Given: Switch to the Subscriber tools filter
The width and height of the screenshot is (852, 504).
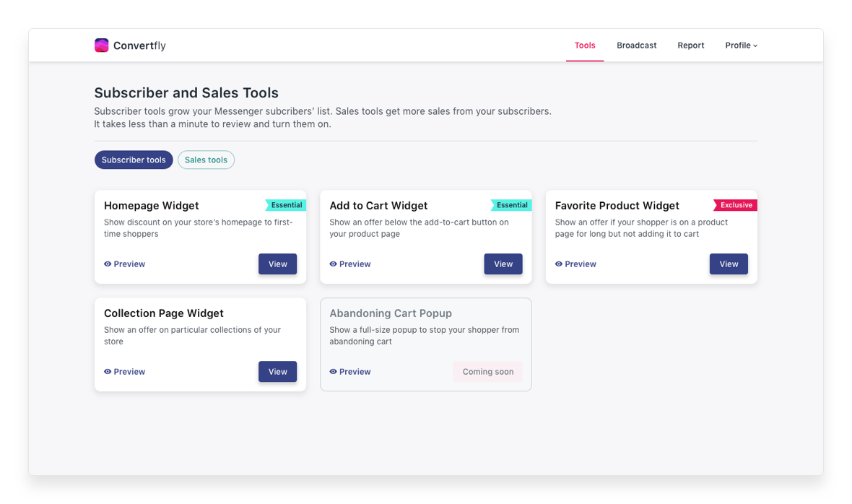Looking at the screenshot, I should (x=134, y=160).
